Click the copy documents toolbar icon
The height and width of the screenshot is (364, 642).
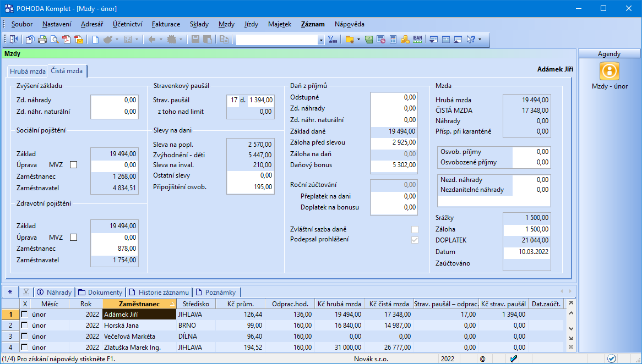tap(30, 39)
